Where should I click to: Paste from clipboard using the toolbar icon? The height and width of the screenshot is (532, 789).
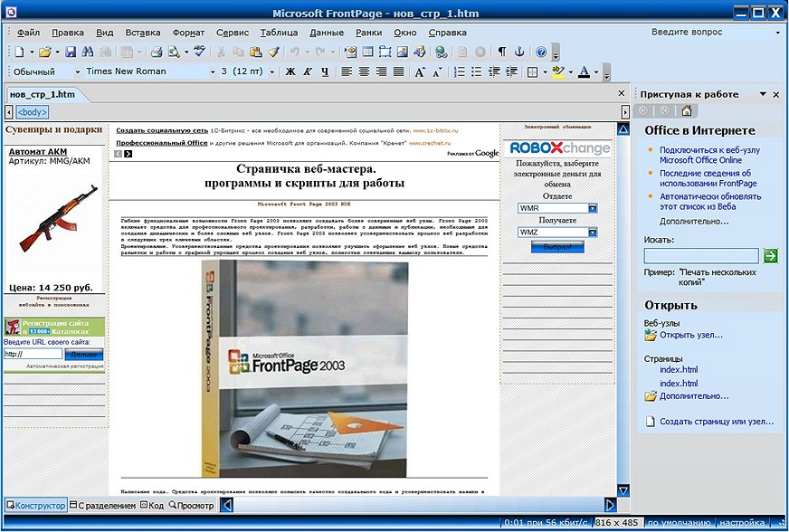pos(256,52)
